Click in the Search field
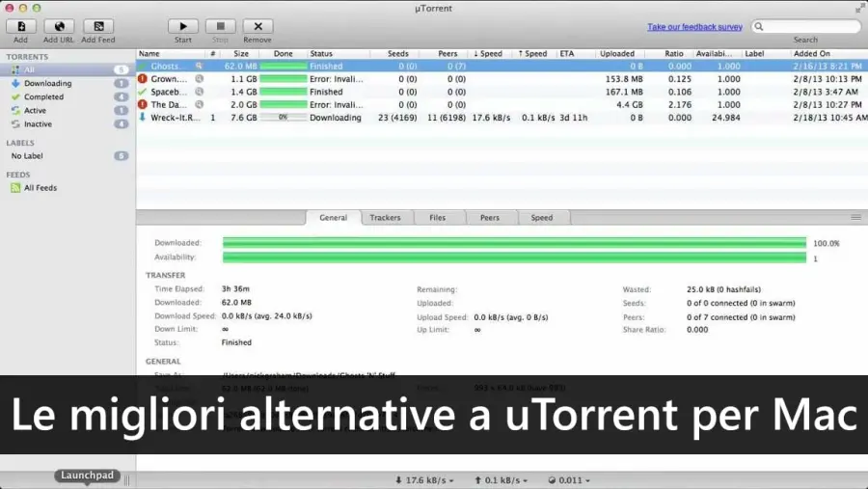 point(806,27)
